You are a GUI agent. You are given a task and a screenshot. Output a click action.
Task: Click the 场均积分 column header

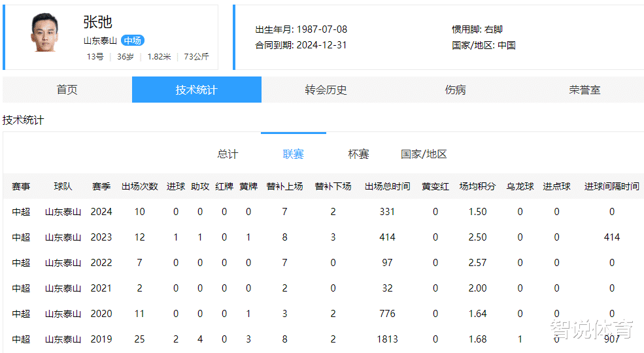[477, 186]
